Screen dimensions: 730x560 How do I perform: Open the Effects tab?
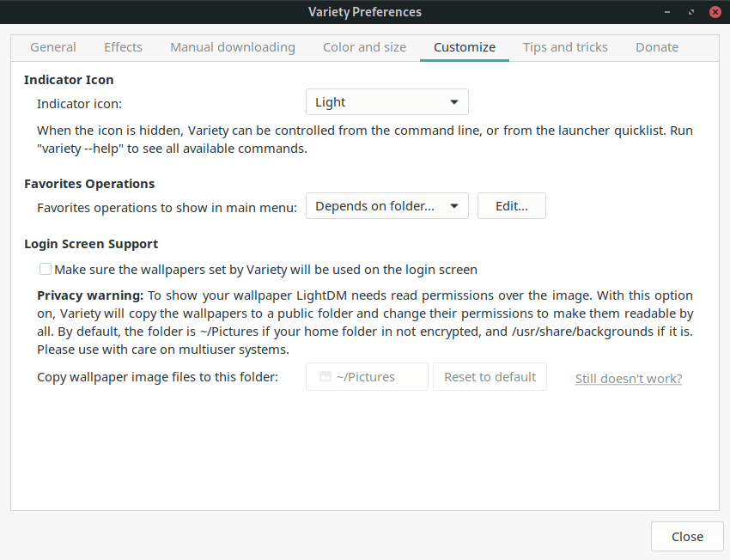point(123,47)
